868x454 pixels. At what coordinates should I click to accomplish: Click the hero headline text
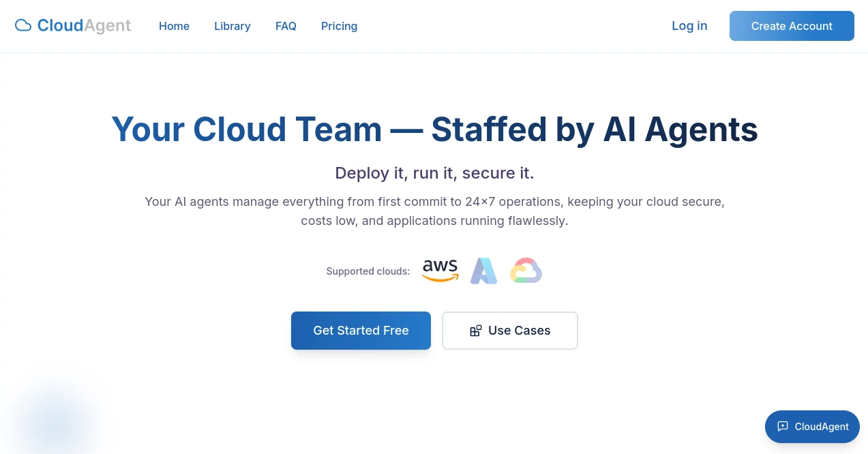(x=434, y=130)
